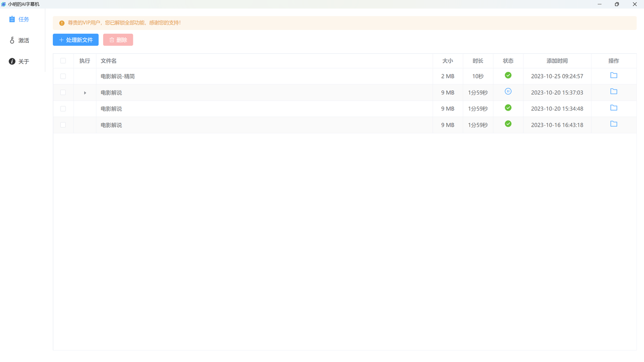Click the 执行 column header
Image resolution: width=644 pixels, height=362 pixels.
pyautogui.click(x=85, y=61)
